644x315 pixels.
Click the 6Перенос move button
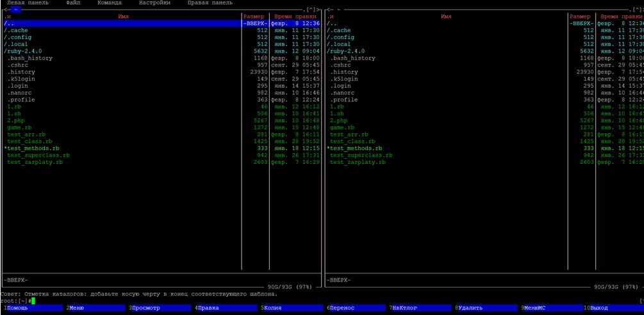(356, 308)
